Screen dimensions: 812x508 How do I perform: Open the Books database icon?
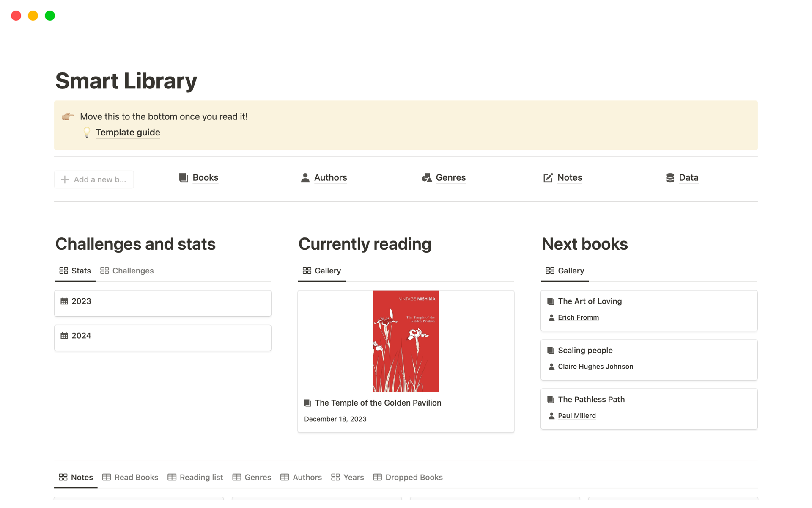[184, 178]
